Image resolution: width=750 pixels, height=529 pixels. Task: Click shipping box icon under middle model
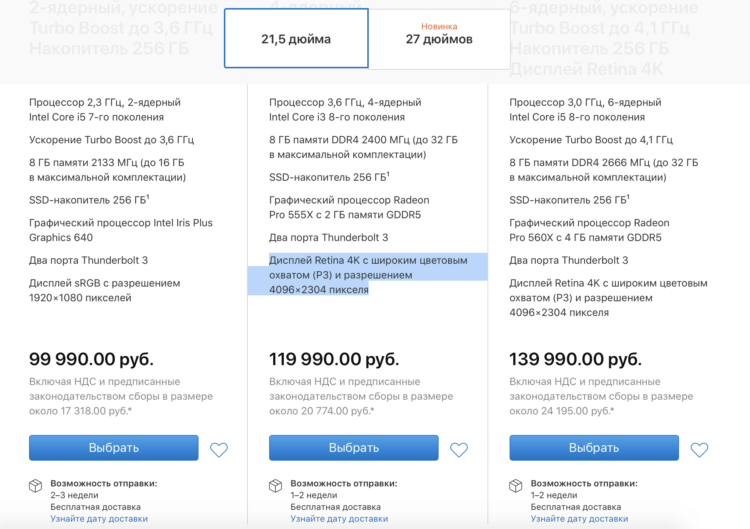click(x=276, y=486)
